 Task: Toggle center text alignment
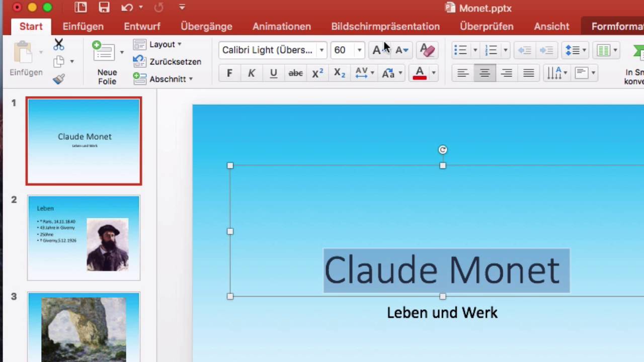485,73
